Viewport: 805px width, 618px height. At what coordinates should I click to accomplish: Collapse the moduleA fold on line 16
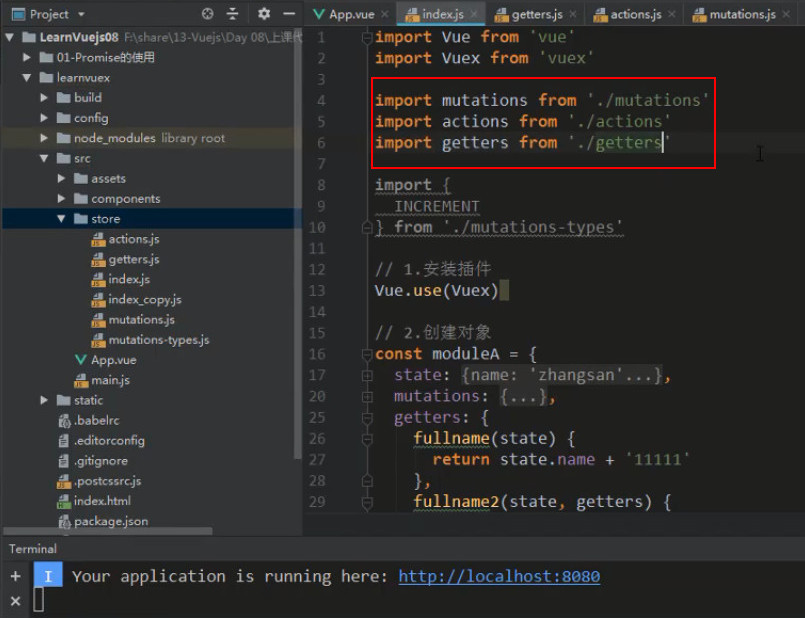coord(367,354)
